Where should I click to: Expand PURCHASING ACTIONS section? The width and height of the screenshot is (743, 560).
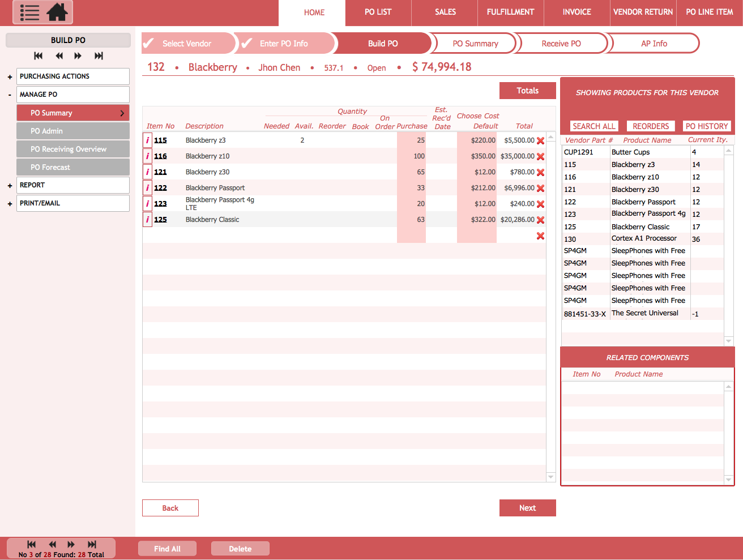click(x=10, y=76)
